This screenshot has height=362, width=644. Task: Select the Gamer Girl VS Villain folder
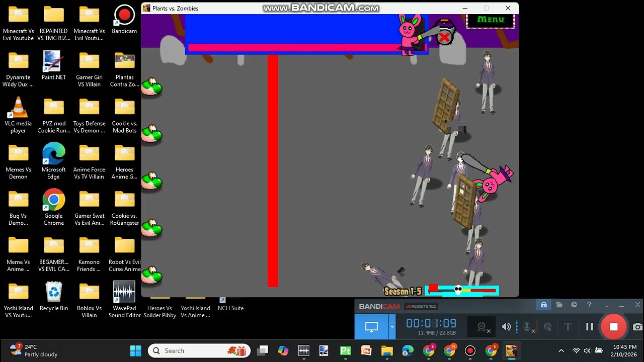(89, 69)
